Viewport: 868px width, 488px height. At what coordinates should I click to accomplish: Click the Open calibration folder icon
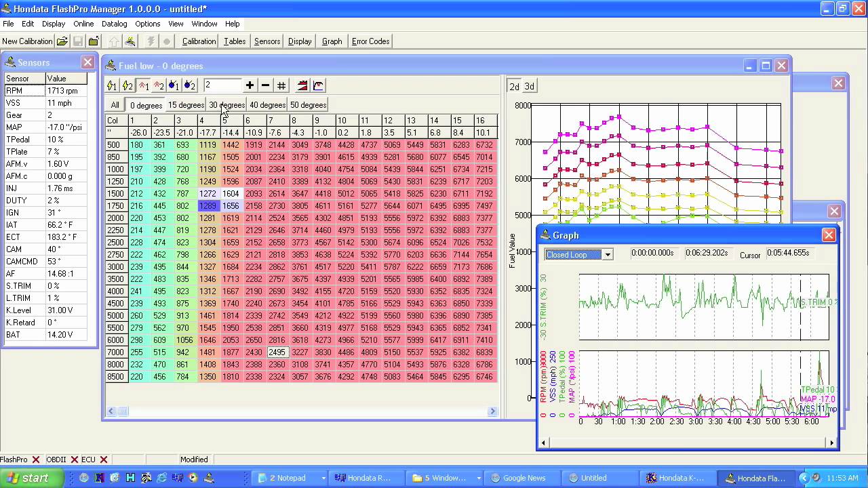pyautogui.click(x=62, y=41)
